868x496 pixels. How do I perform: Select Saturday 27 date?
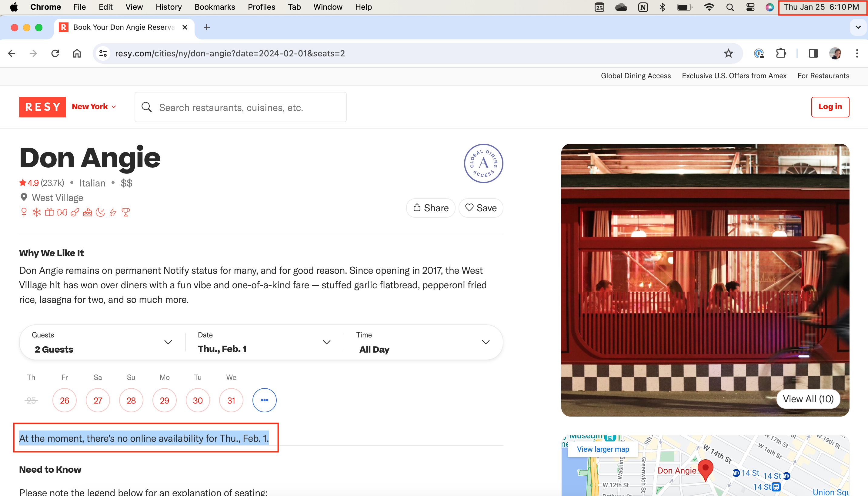click(x=98, y=400)
